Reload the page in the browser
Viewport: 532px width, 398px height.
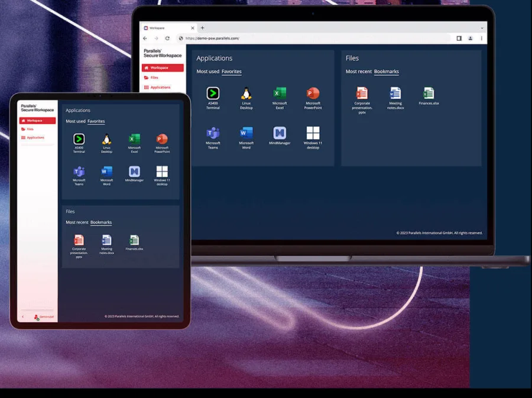coord(167,38)
